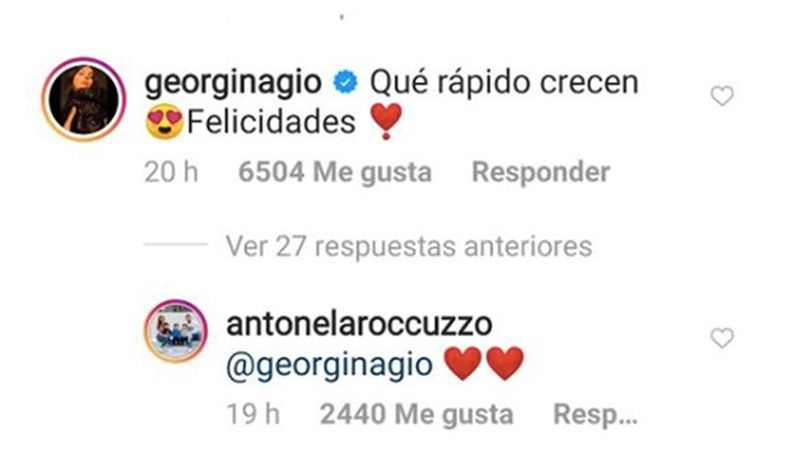
Task: Click the antonelaroccuzzo username
Action: 359,324
